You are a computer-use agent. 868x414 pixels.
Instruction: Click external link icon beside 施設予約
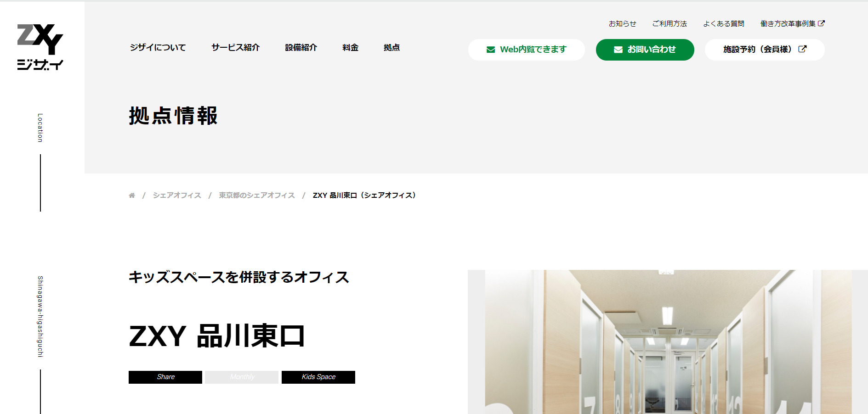(x=802, y=49)
